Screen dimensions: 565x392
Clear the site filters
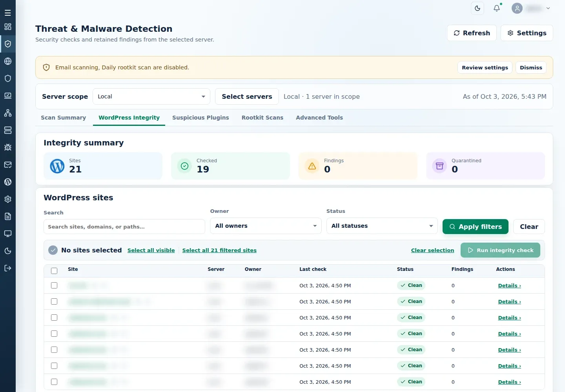click(x=529, y=227)
